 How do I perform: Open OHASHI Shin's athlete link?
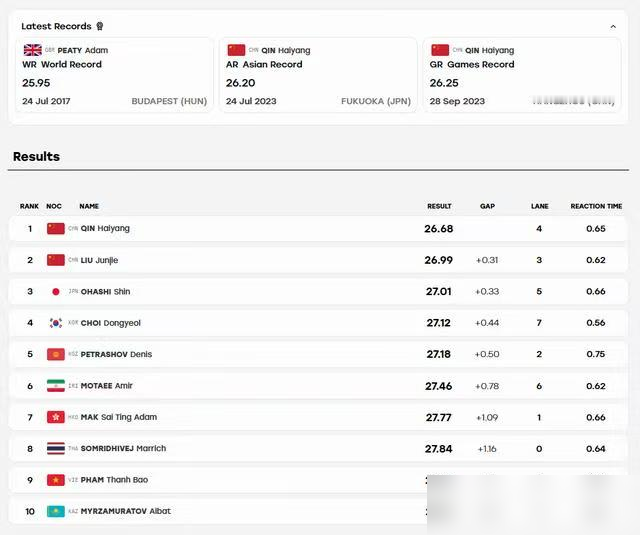coord(105,291)
